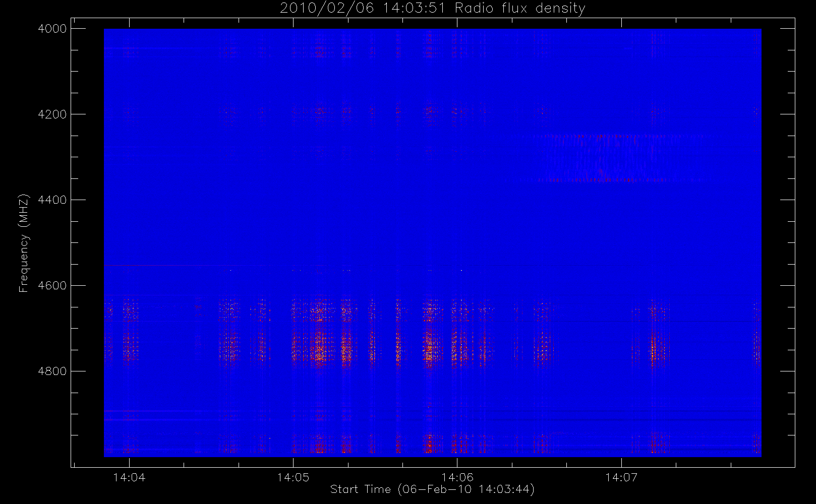Click the "Start Time (06-Feb-10 14:03:44)" label
Image resolution: width=816 pixels, height=504 pixels.
[432, 489]
